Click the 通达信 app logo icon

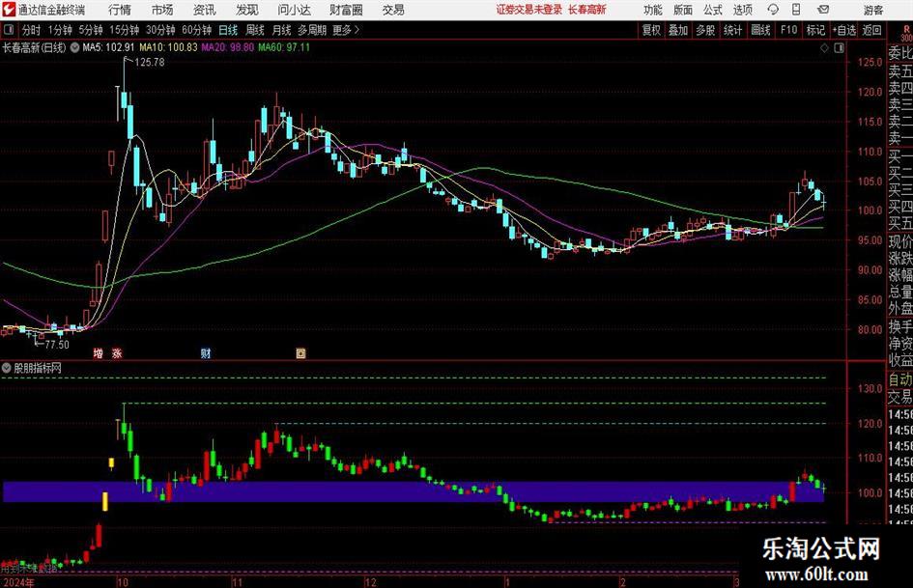tap(8, 10)
